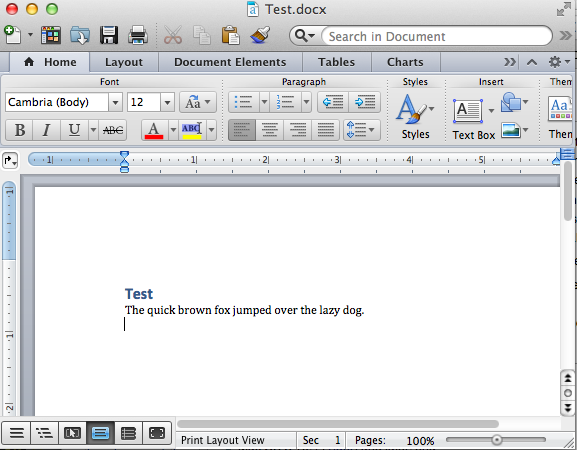Open the line spacing dropdown

pyautogui.click(x=362, y=130)
